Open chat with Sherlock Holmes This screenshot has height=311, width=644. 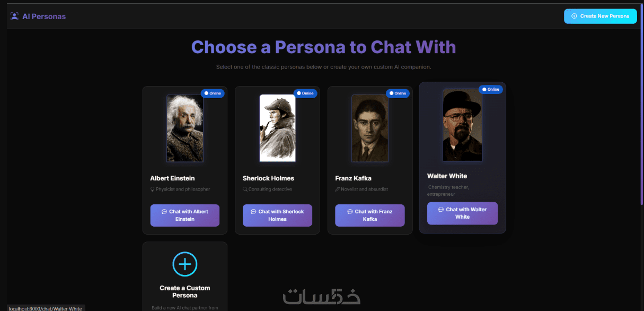click(277, 215)
